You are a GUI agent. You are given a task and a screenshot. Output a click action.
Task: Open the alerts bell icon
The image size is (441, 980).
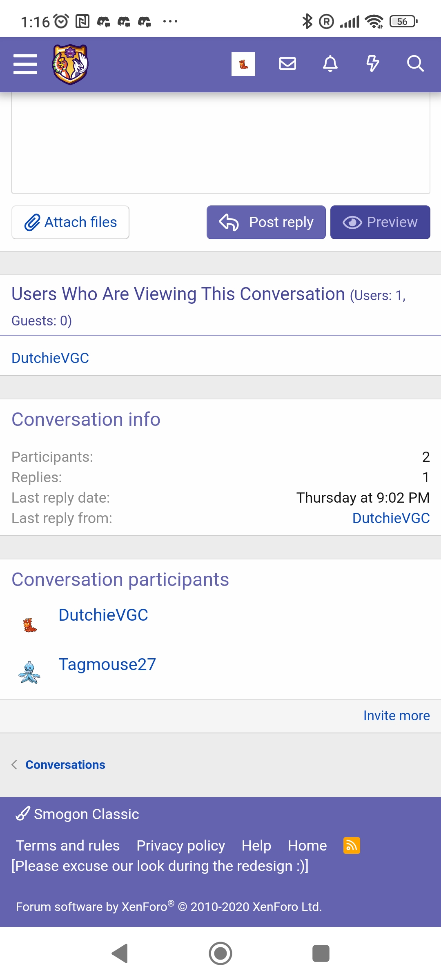pos(330,64)
